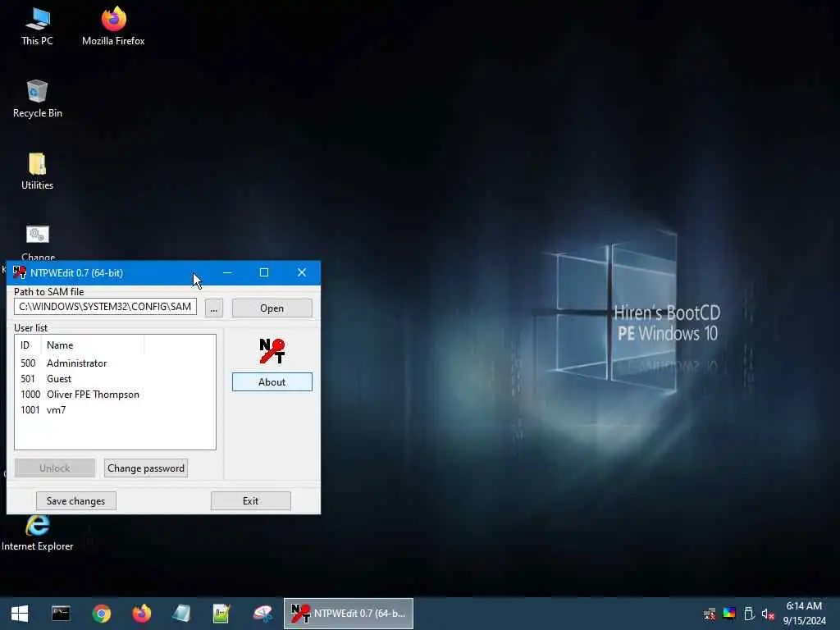The image size is (840, 630).
Task: Launch Firefox from the taskbar
Action: pos(141,614)
